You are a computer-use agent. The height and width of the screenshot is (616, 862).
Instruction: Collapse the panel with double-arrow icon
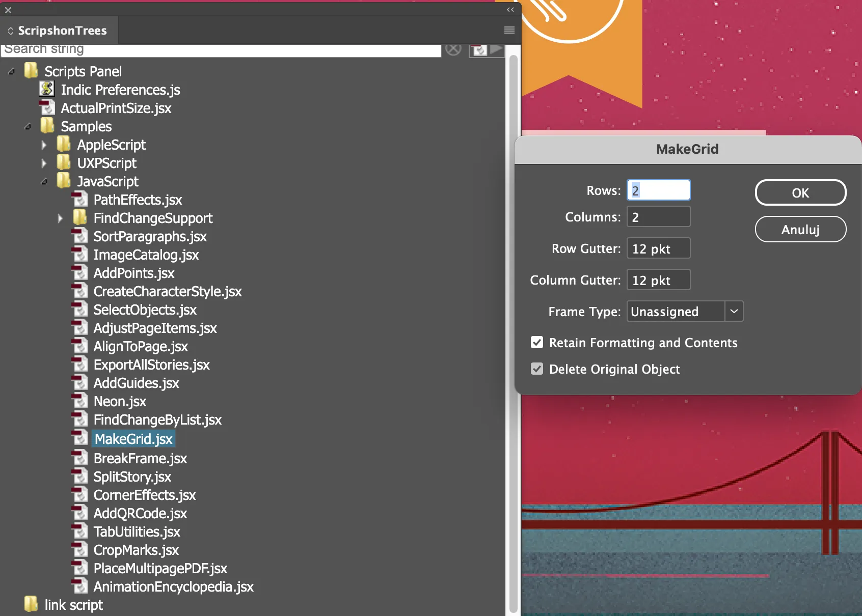click(510, 10)
